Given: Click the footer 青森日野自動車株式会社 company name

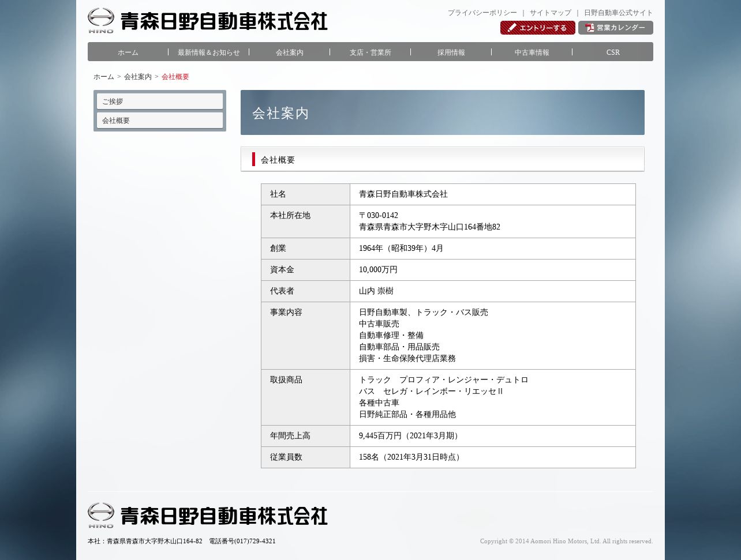Looking at the screenshot, I should [x=224, y=516].
